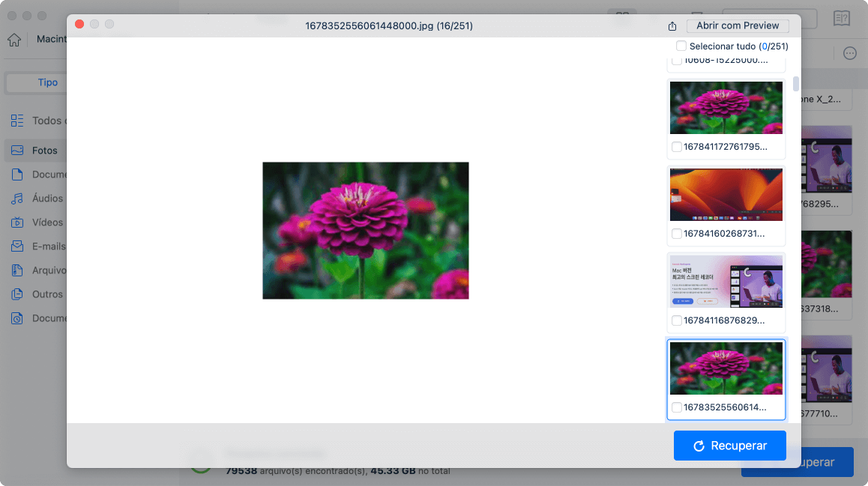Screen dimensions: 868x486
Task: Select the background thumbnail labeled 68295...
Action: 827,160
